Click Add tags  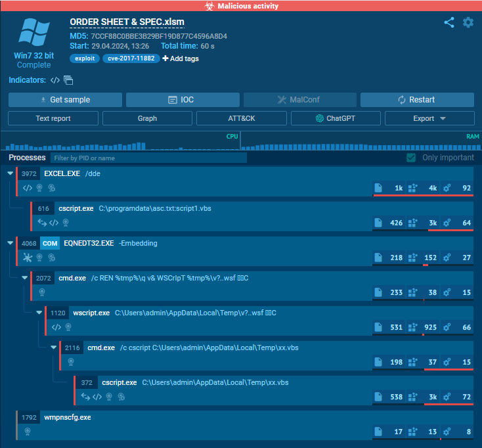(181, 58)
